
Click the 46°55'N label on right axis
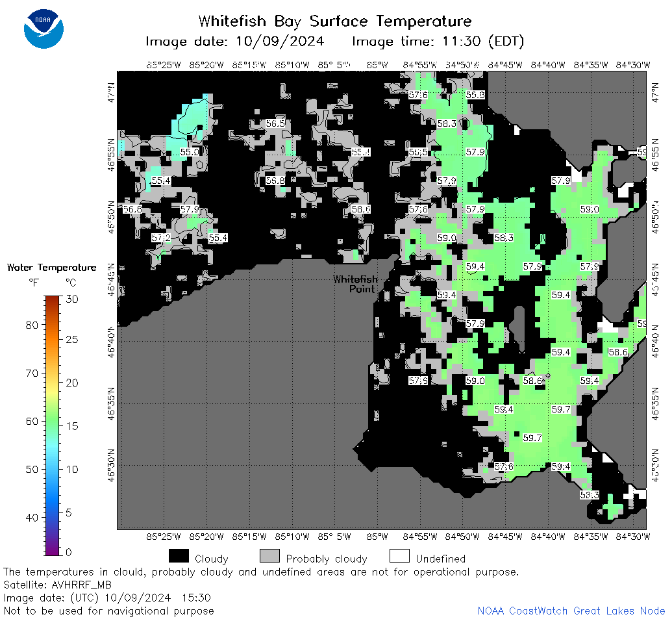pyautogui.click(x=655, y=155)
